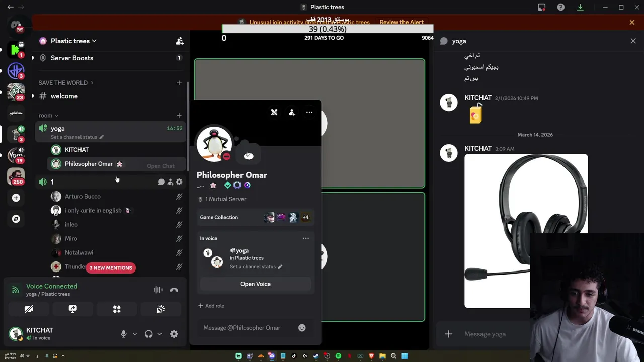Image resolution: width=644 pixels, height=362 pixels.
Task: View Philosopher Omar's penguin avatar
Action: pyautogui.click(x=214, y=144)
